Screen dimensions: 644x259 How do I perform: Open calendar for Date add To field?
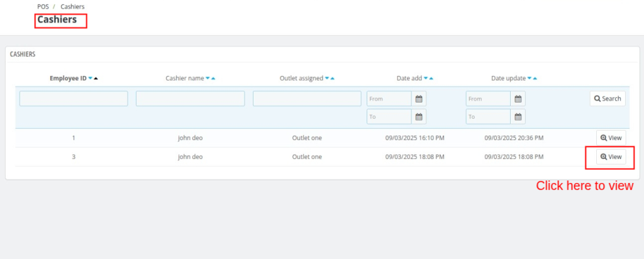coord(419,116)
